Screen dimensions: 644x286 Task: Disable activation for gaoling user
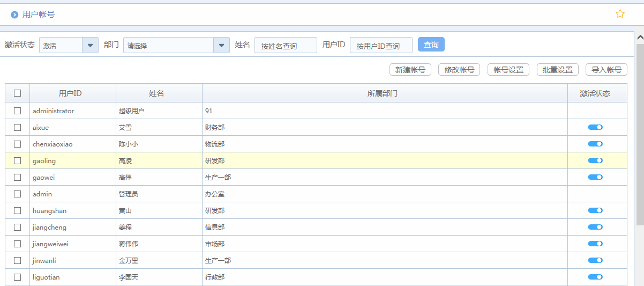pyautogui.click(x=595, y=160)
